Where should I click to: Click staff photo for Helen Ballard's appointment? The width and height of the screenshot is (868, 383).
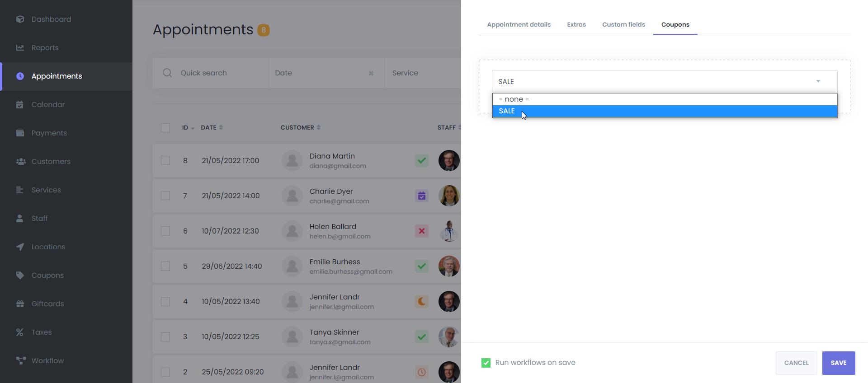449,231
